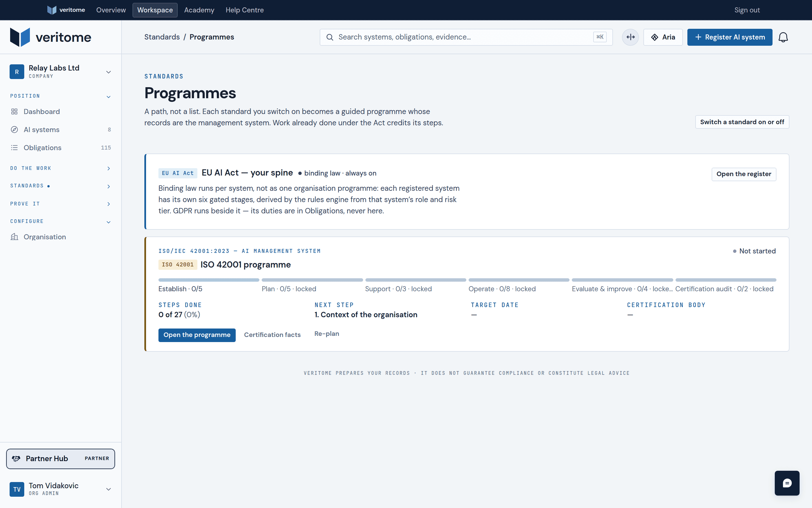
Task: Click the Standards breadcrumb link
Action: pos(162,37)
